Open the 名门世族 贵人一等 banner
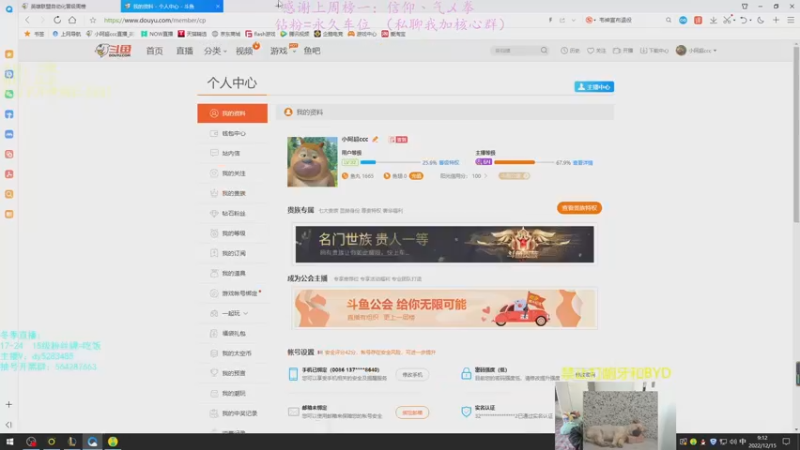800x450 pixels. coord(444,244)
